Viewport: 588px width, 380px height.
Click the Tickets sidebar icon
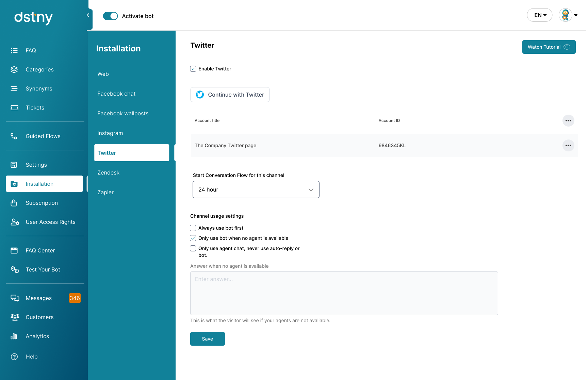pos(14,108)
